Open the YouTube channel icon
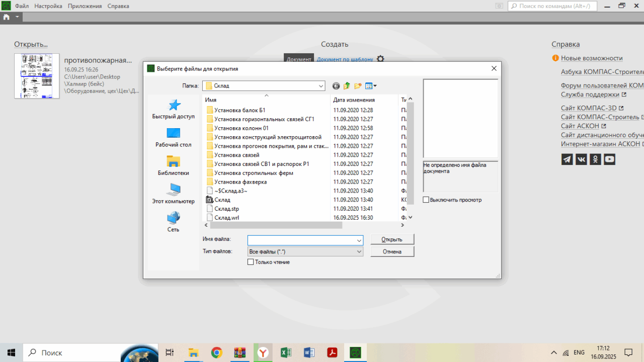 point(609,159)
